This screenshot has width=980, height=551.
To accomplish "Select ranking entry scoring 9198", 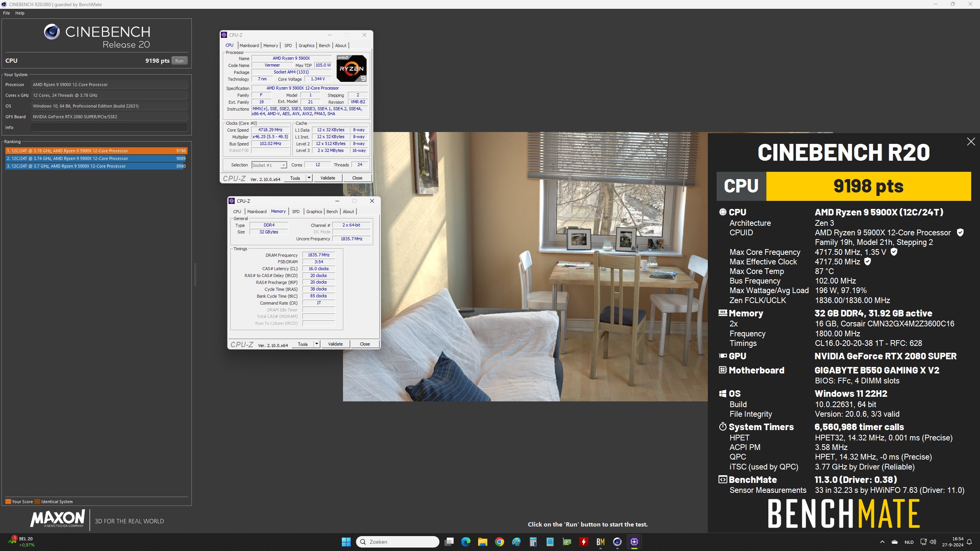I will (x=96, y=151).
